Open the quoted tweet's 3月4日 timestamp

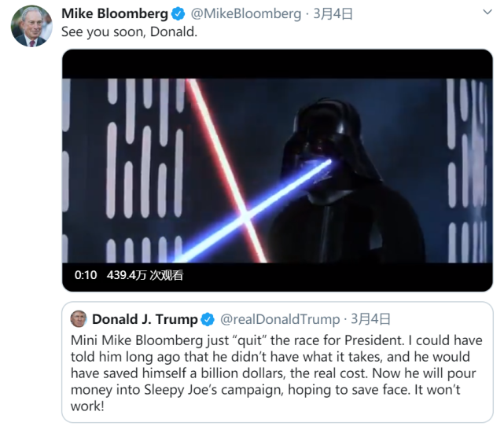tap(370, 319)
